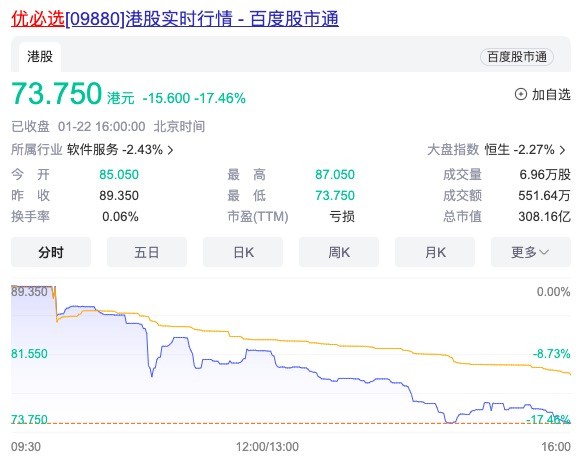Viewport: 581px width, 458px height.
Task: Open the 优必选 港股实时行情 title link
Action: tap(175, 19)
